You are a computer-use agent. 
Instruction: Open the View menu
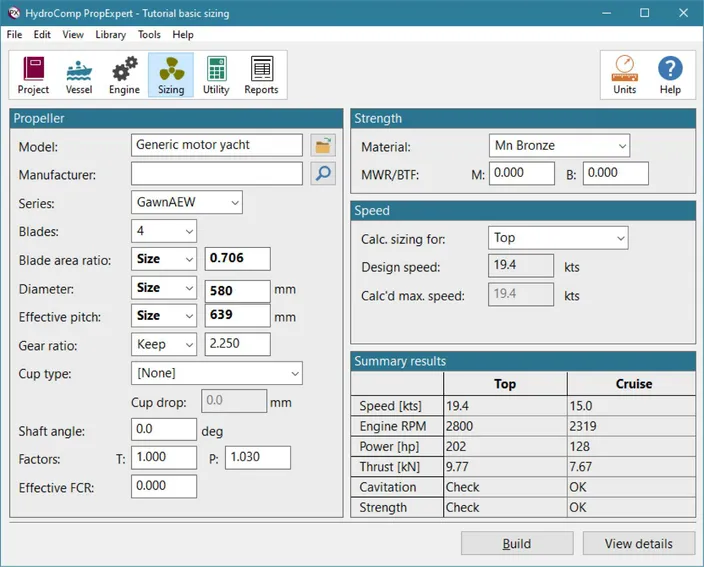[x=73, y=35]
